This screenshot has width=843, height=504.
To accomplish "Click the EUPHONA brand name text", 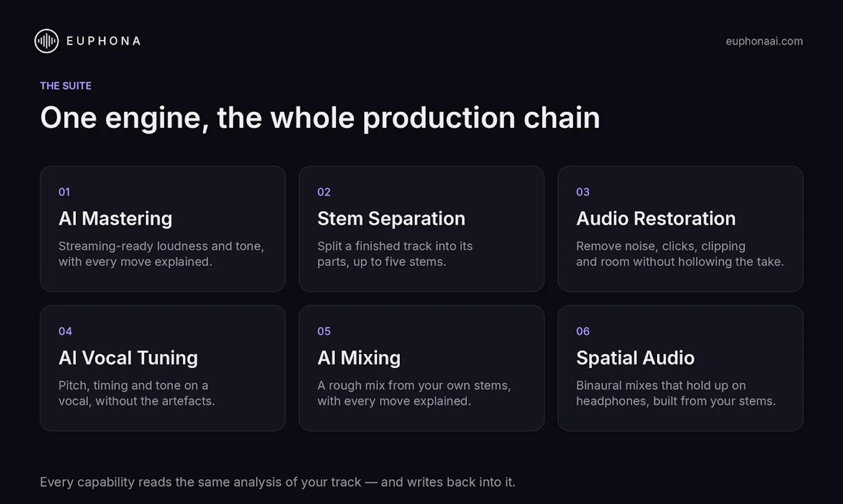I will (x=104, y=41).
